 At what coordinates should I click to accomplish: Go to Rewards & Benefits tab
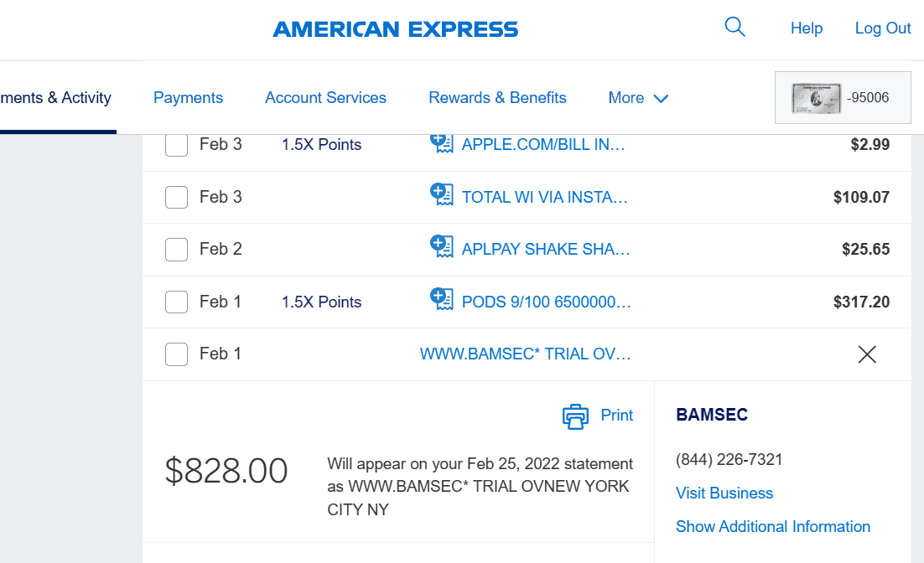coord(497,98)
